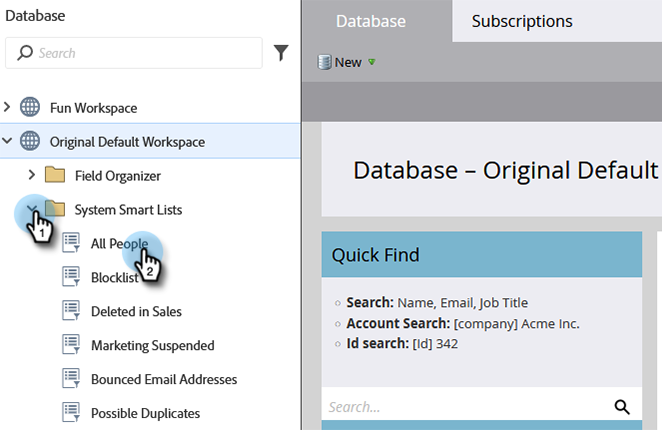Select Marketing Suspended in the tree
The image size is (662, 430).
coord(152,346)
